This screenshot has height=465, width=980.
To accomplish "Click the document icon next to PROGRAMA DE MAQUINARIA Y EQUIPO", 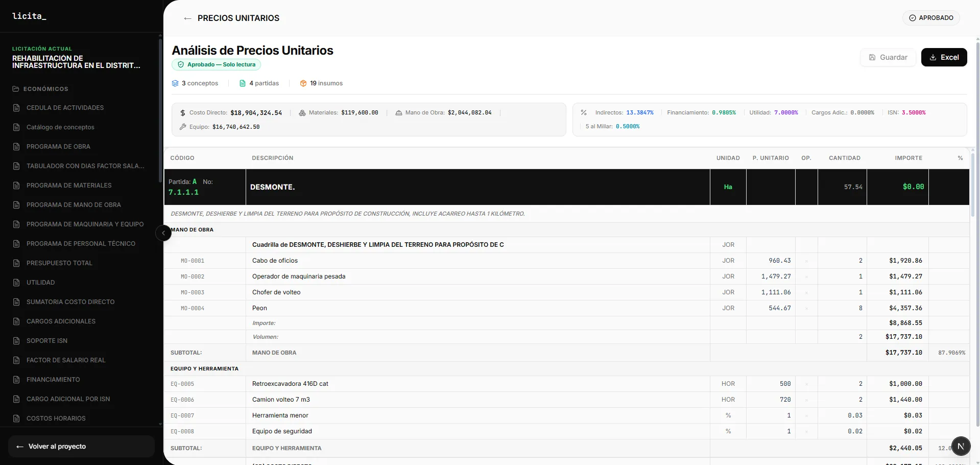I will click(x=16, y=224).
